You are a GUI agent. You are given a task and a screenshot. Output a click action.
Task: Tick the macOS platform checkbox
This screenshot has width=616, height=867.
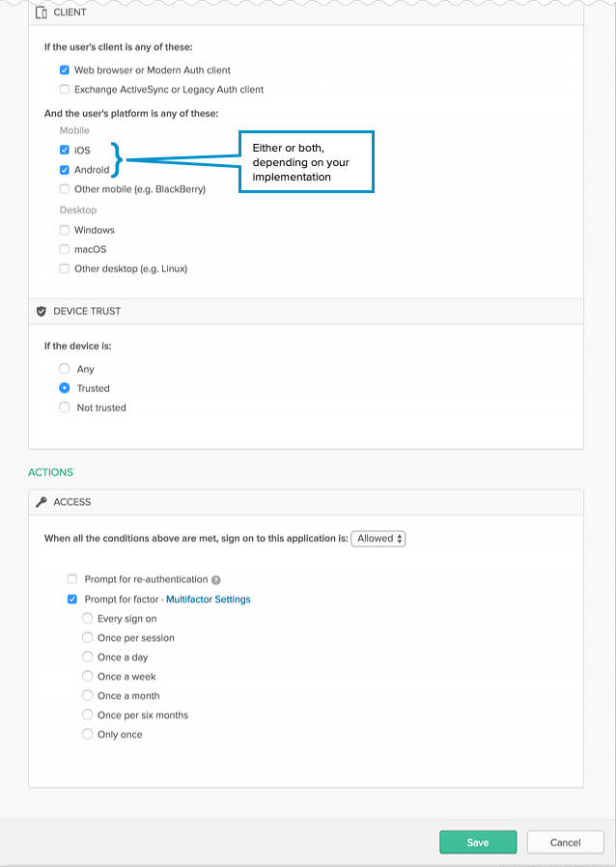coord(65,250)
